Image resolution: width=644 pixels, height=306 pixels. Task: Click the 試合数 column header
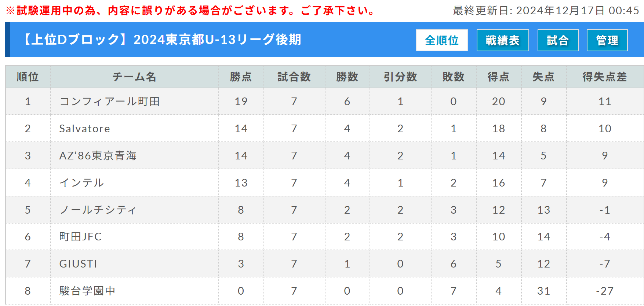294,77
